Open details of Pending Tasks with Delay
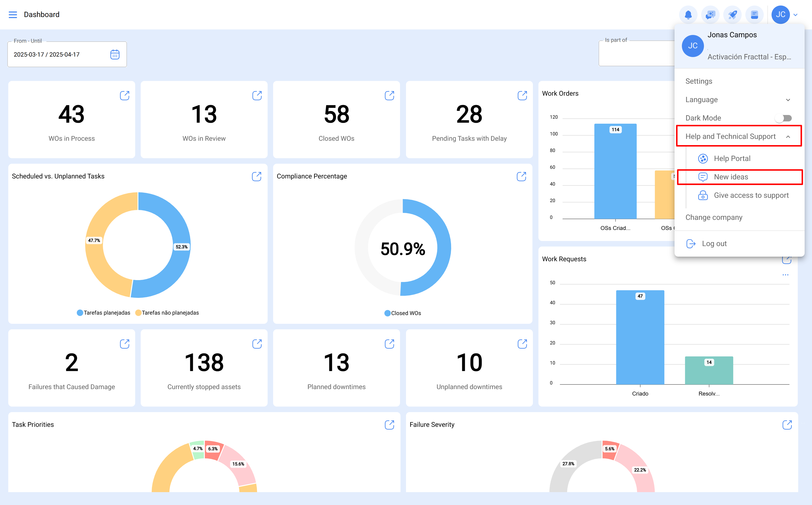812x505 pixels. [522, 95]
